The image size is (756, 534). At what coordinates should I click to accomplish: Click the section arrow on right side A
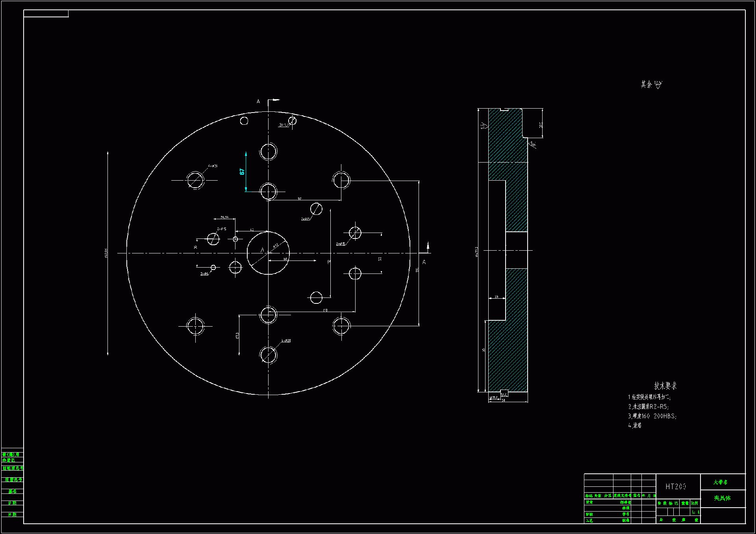(x=428, y=247)
